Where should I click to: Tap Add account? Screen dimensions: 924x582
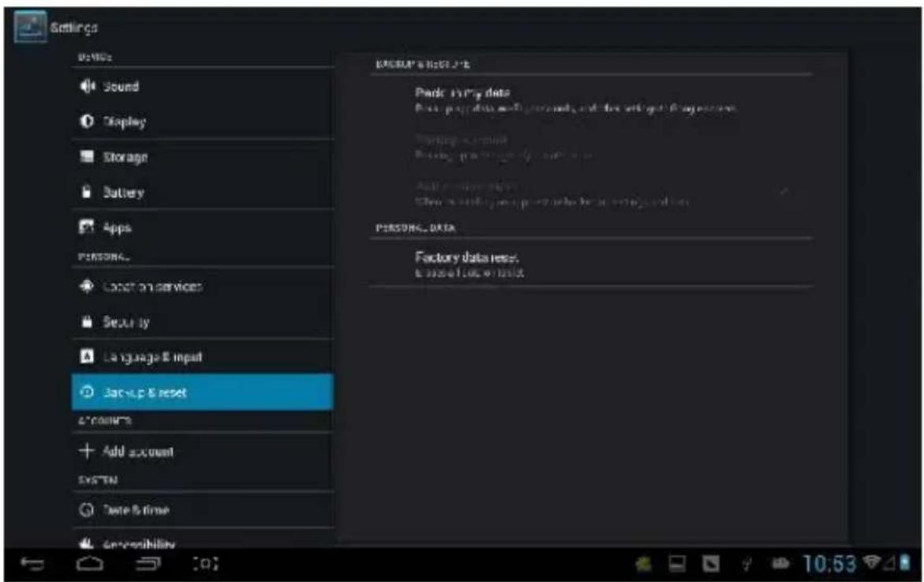click(x=202, y=451)
